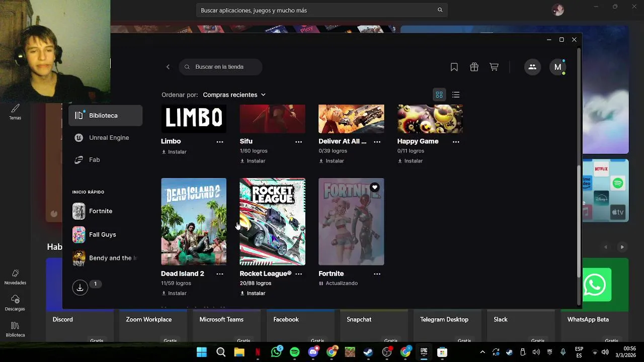Launch Fortnite from quick launch list
The width and height of the screenshot is (644, 362).
[x=105, y=211]
